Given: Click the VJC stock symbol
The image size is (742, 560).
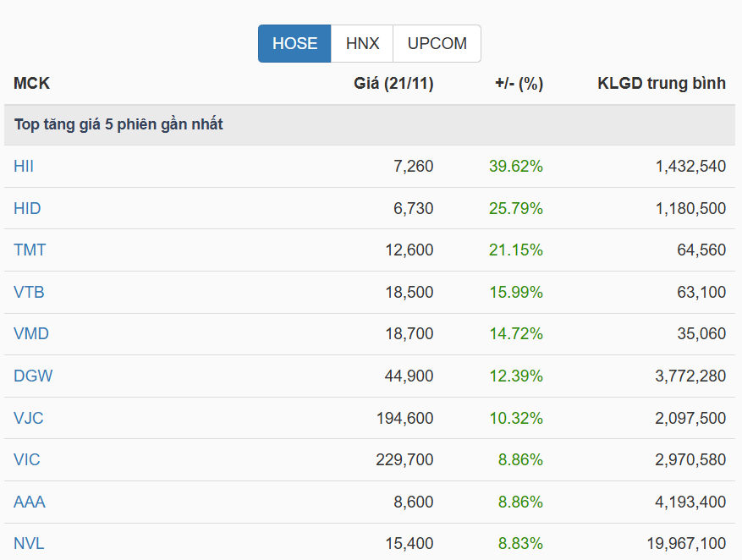Looking at the screenshot, I should [30, 418].
